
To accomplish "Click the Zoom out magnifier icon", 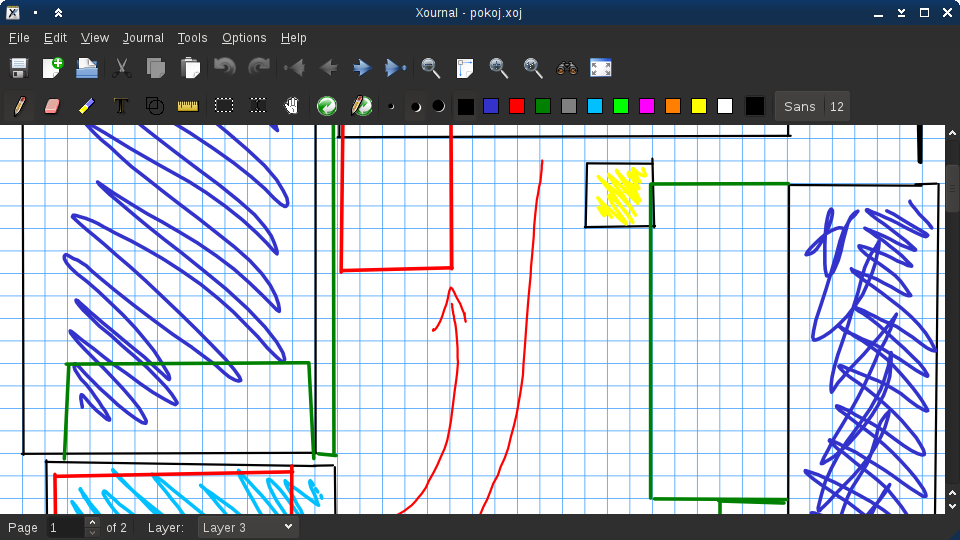I will click(x=430, y=68).
